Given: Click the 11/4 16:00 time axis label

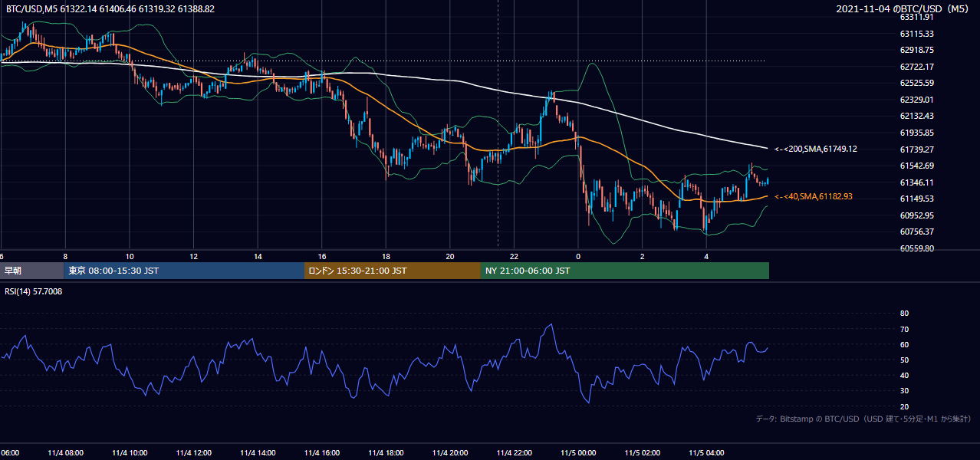Looking at the screenshot, I should click(322, 452).
